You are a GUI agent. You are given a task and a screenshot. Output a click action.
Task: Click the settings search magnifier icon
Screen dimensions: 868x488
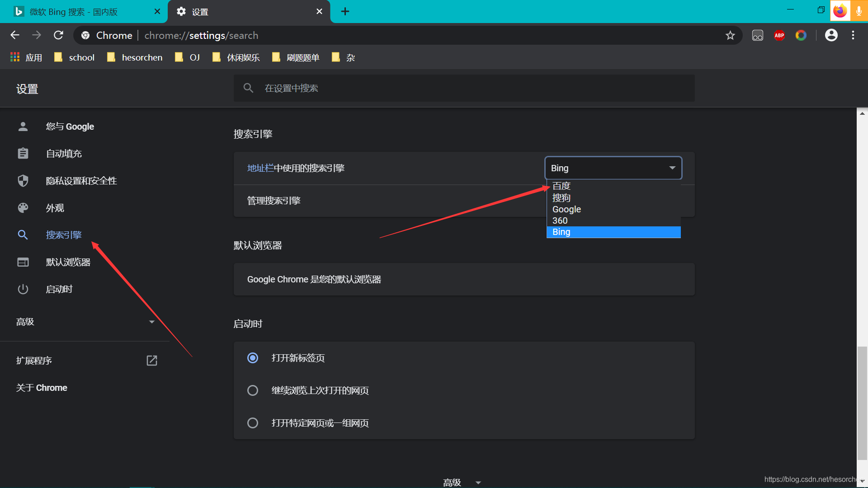(x=248, y=88)
